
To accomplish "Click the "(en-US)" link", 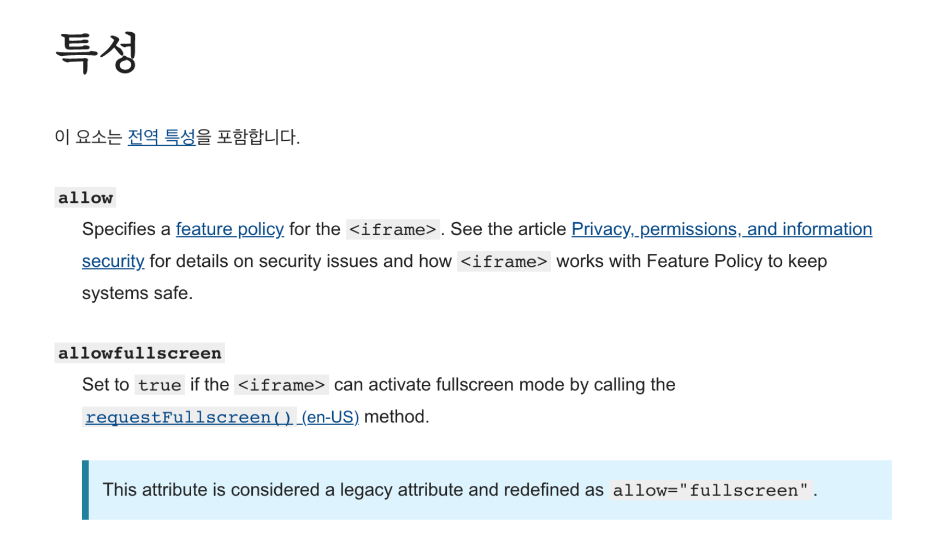I will click(330, 418).
